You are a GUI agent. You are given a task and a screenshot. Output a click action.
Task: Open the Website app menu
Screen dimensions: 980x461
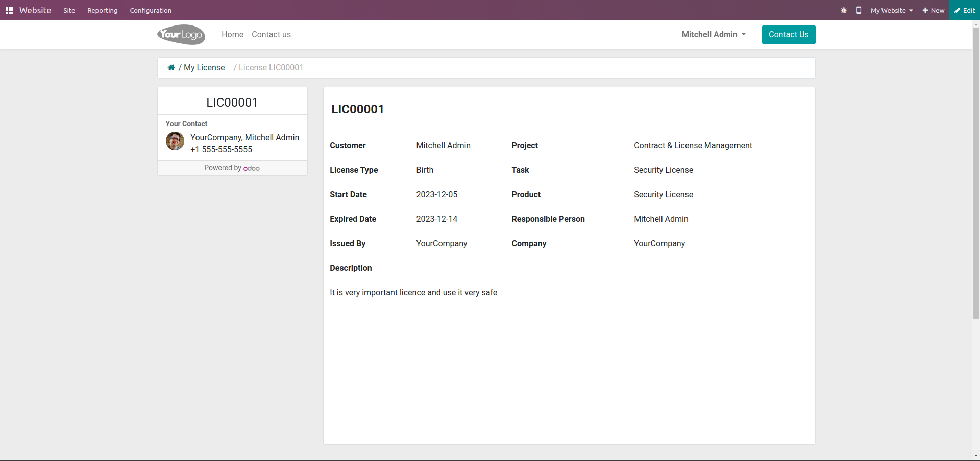(x=35, y=10)
